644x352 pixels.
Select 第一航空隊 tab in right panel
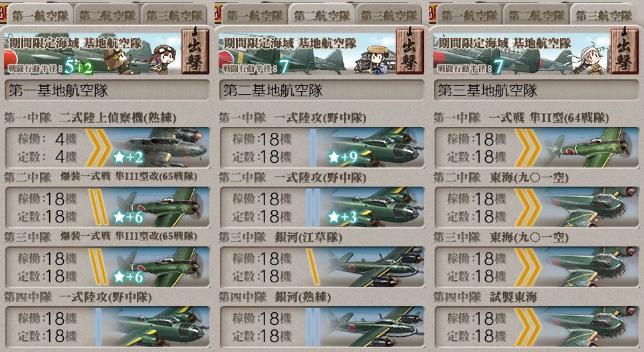point(469,15)
